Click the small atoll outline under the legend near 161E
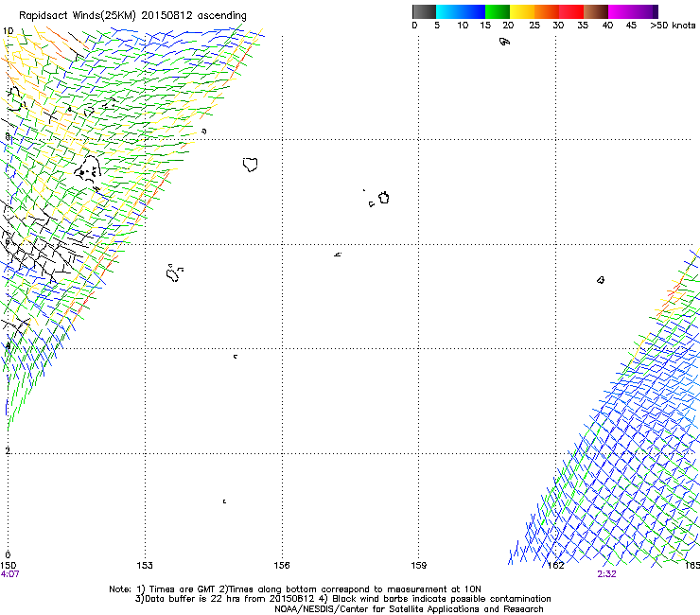This screenshot has width=700, height=615. pyautogui.click(x=504, y=42)
